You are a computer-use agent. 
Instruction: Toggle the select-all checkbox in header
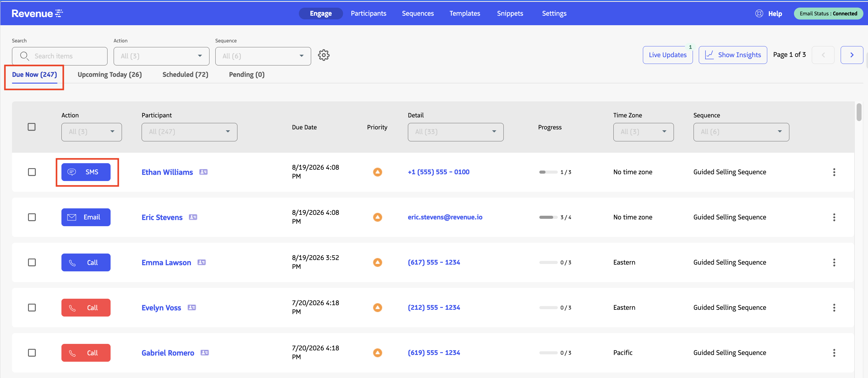32,127
